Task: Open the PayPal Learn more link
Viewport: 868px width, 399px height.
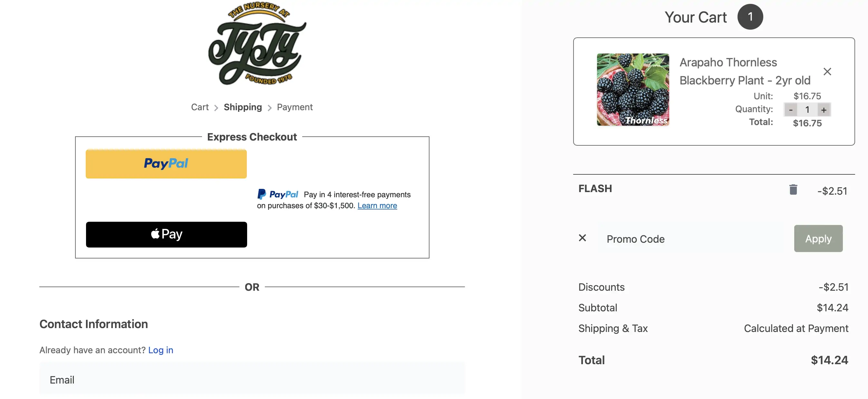Action: pos(377,206)
